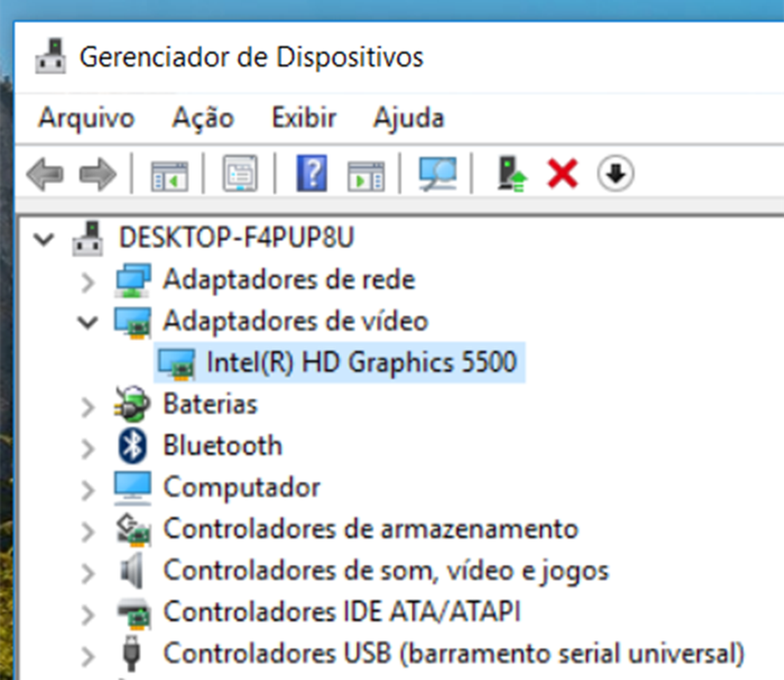The height and width of the screenshot is (680, 784).
Task: Select Intel(R) HD Graphics 5500 device
Action: pos(362,362)
